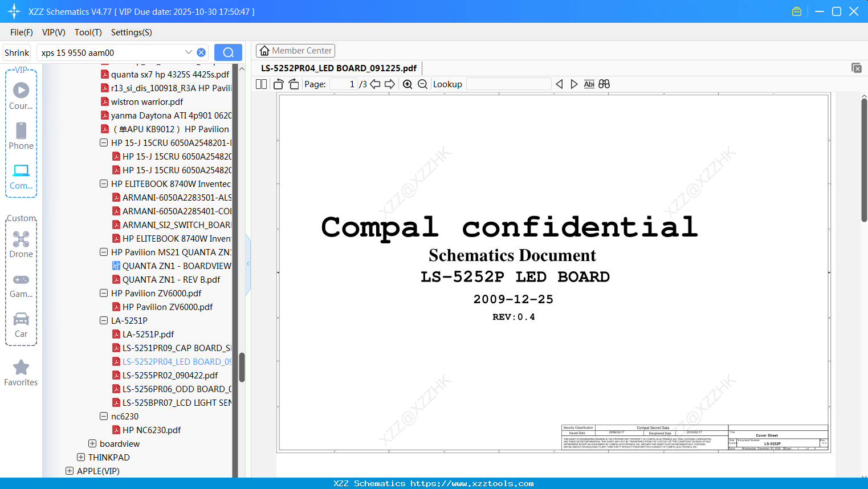Viewport: 868px width, 489px height.
Task: Open quanta sx7 hp 4325S file
Action: tap(170, 74)
